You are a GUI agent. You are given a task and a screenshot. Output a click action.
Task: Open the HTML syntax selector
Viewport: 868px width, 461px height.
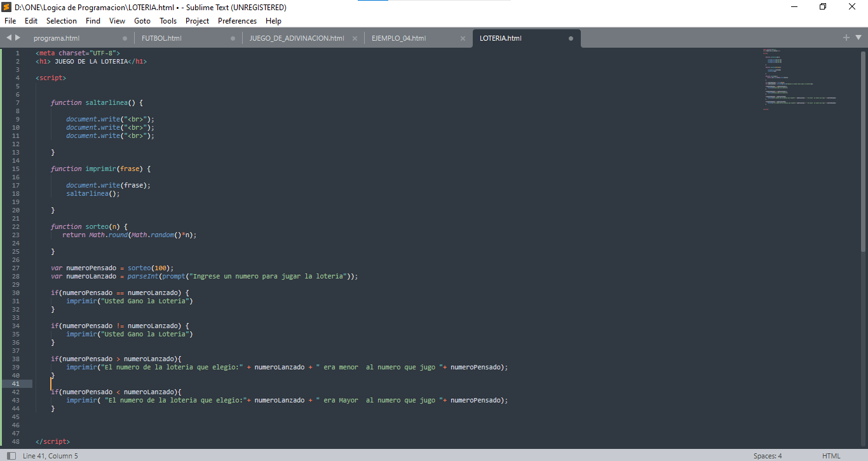831,456
